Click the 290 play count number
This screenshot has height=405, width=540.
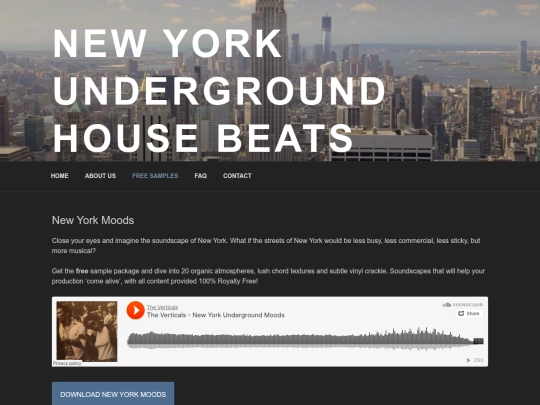click(x=478, y=360)
